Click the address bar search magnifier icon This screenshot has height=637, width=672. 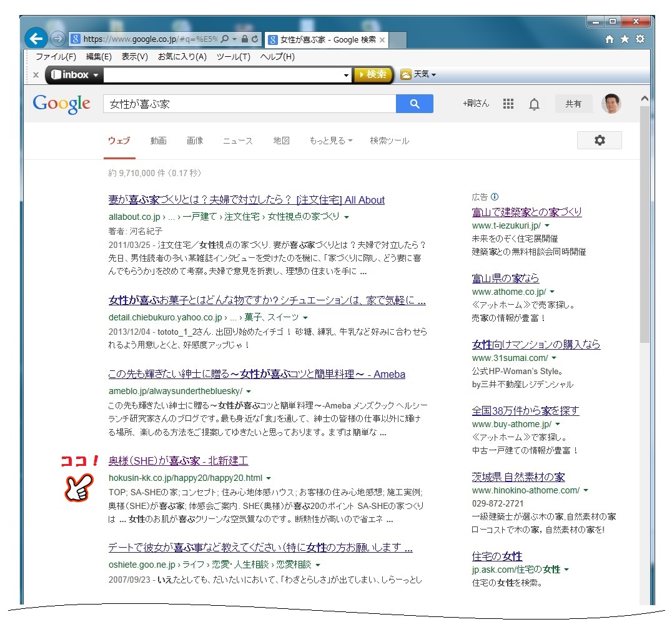[225, 39]
